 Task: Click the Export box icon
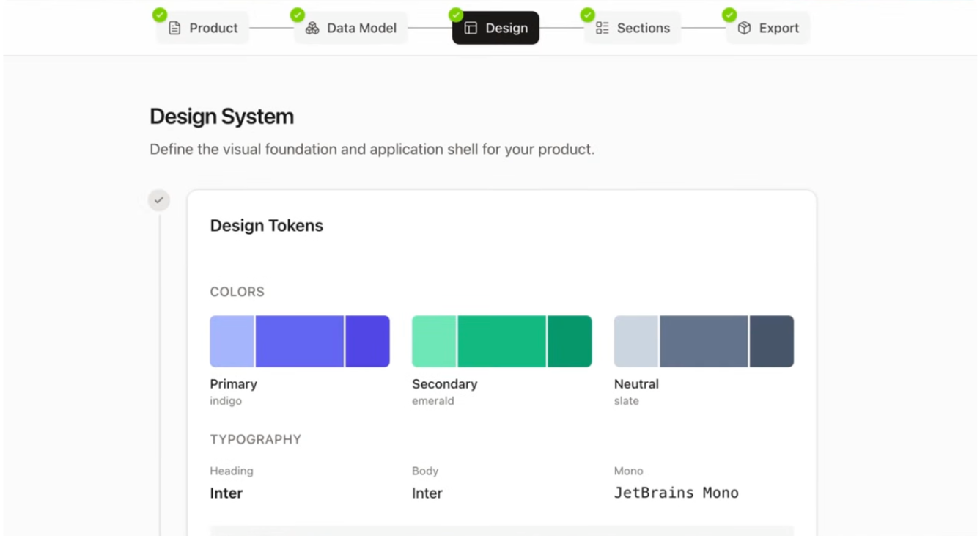(744, 28)
